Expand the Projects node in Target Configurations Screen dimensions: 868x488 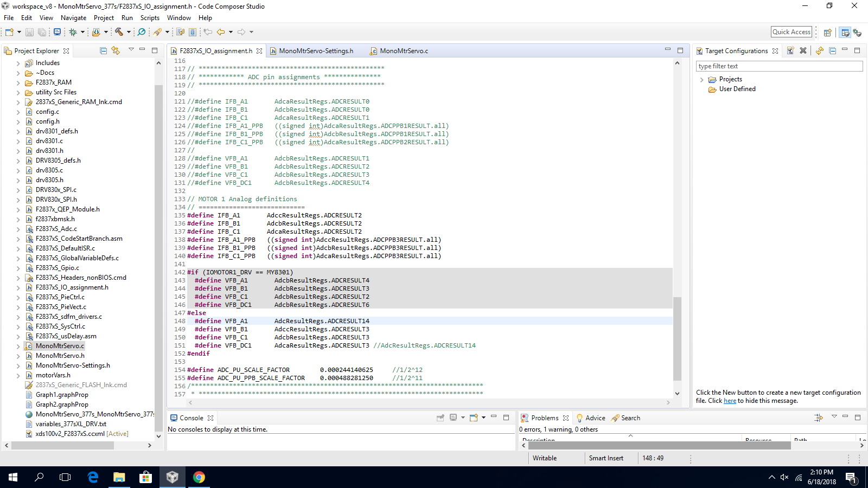[701, 80]
